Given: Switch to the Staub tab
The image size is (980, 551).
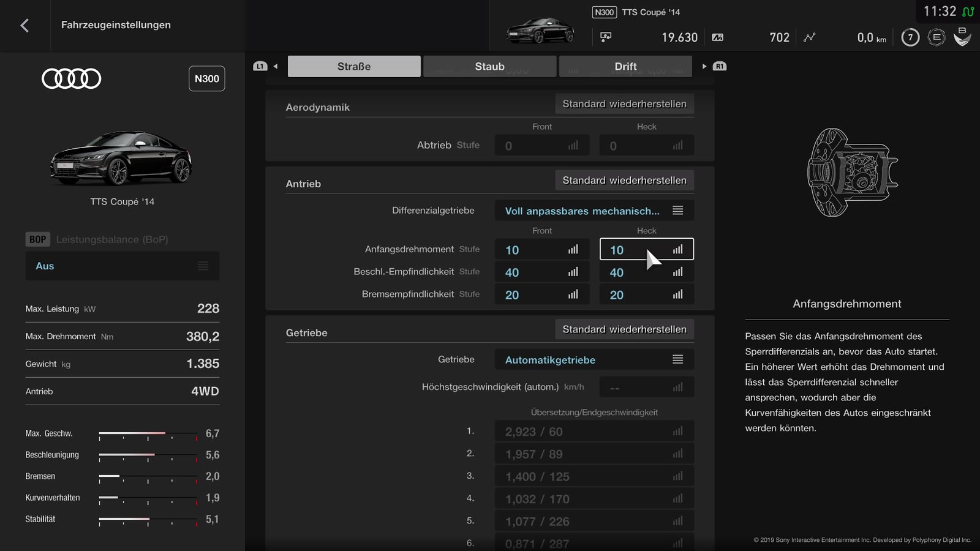Looking at the screenshot, I should point(490,66).
